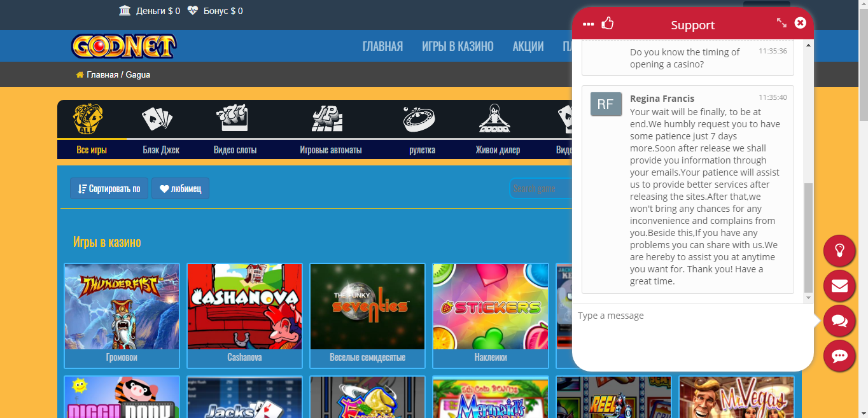Click the bonus heart icon
This screenshot has width=868, height=418.
193,10
